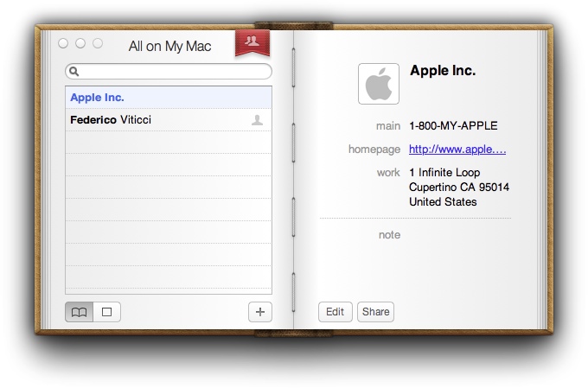Open groups via red bookmark ribbon

(x=252, y=42)
